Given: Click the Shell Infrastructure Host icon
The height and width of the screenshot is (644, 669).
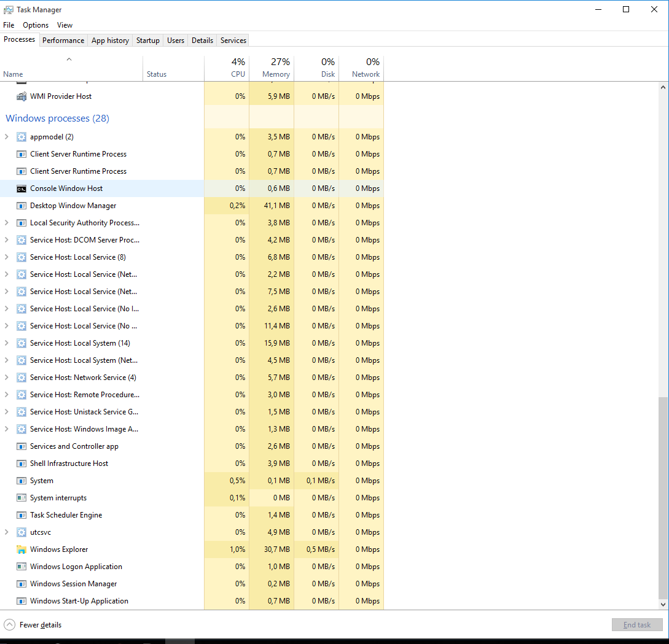Looking at the screenshot, I should click(22, 464).
